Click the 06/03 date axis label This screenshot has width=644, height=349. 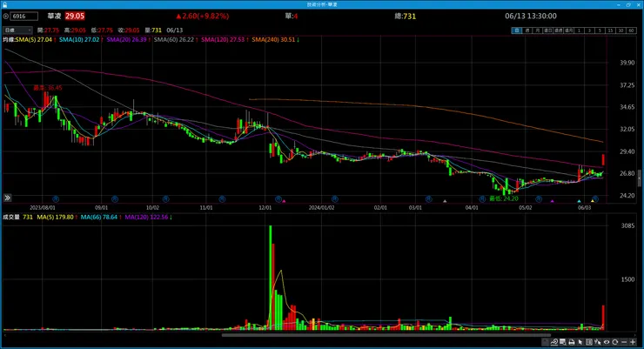[584, 208]
